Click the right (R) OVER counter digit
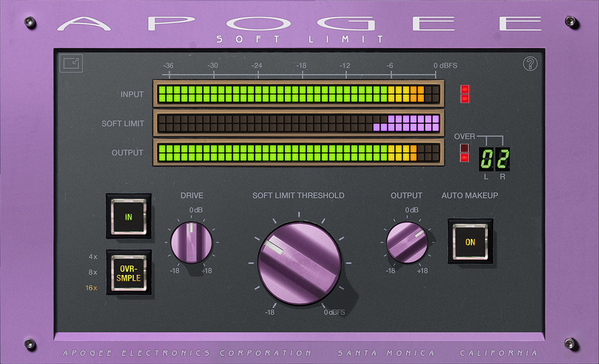Viewport: 599px width, 364px height. (502, 159)
